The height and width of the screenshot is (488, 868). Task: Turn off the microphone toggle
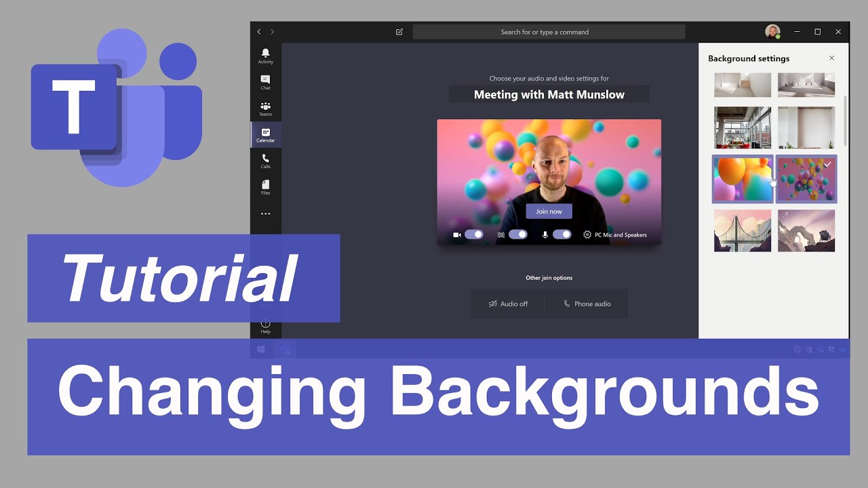[x=562, y=235]
